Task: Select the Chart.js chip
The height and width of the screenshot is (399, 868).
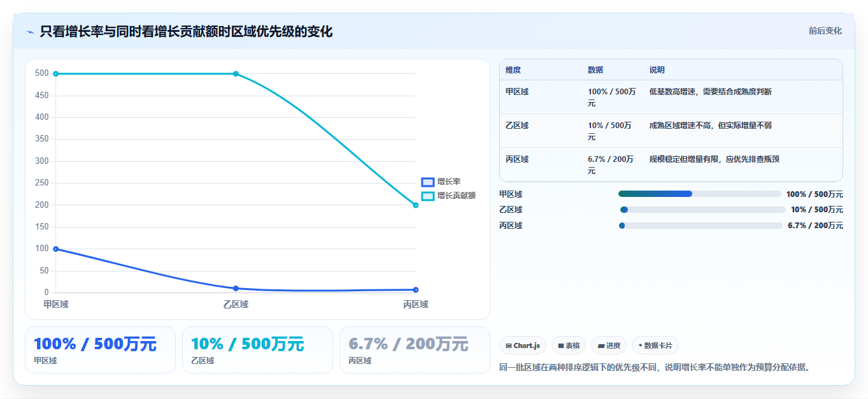Action: coord(522,345)
